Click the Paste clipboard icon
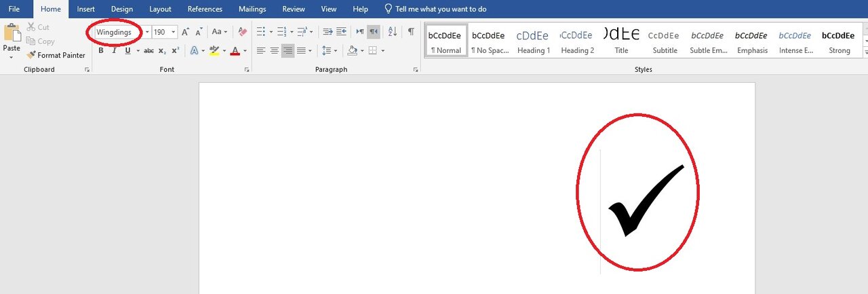868x294 pixels. tap(12, 34)
